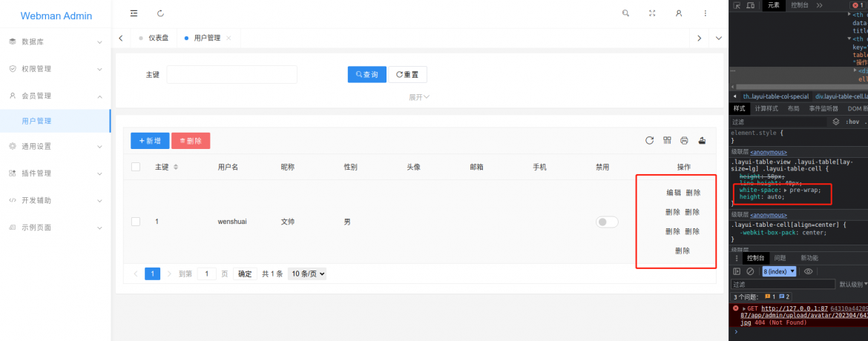
Task: Switch to the DevTools 元素 tab
Action: [773, 5]
